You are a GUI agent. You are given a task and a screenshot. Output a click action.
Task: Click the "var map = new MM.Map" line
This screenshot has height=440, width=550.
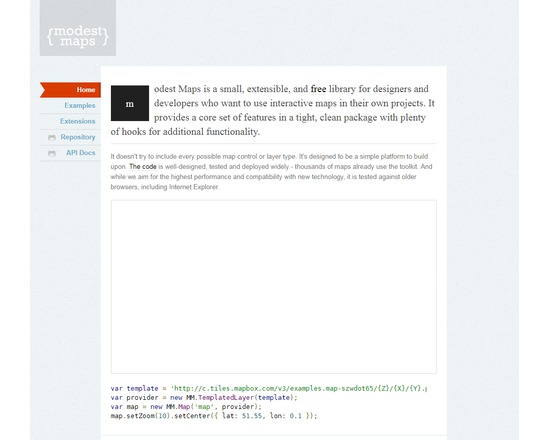(186, 407)
